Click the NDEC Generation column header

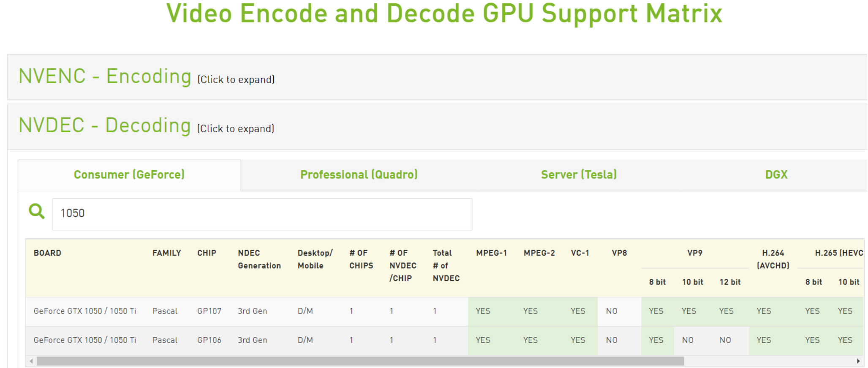pos(259,259)
